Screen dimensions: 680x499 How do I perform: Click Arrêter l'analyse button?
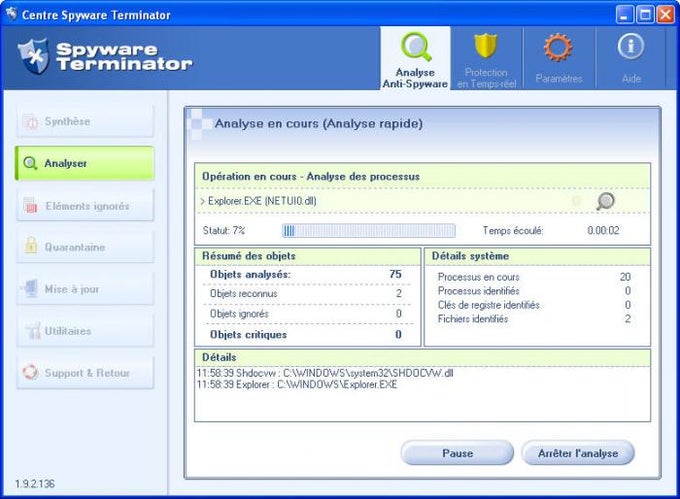[578, 453]
